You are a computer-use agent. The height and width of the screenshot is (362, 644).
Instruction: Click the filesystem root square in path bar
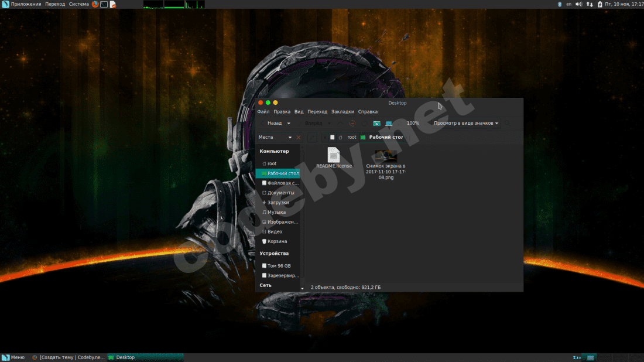pos(333,137)
